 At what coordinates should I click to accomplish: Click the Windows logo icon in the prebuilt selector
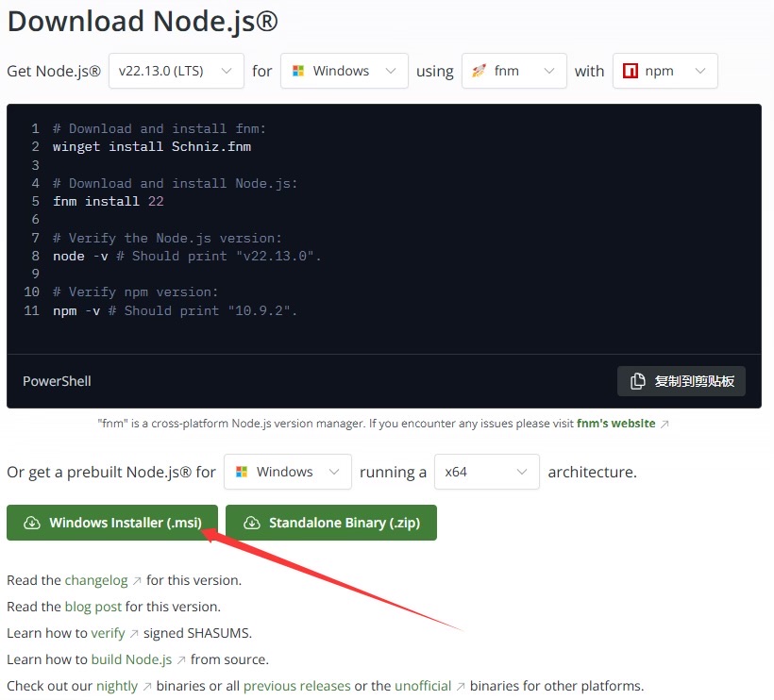(242, 472)
